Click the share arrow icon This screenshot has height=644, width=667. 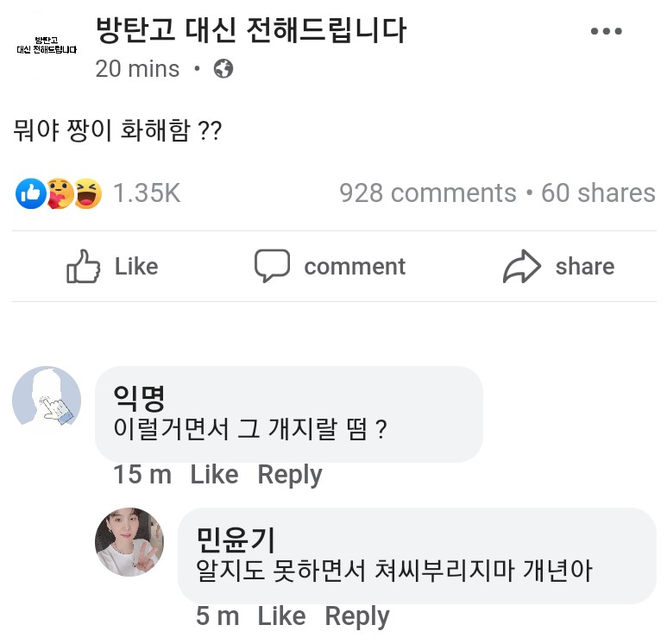(522, 267)
